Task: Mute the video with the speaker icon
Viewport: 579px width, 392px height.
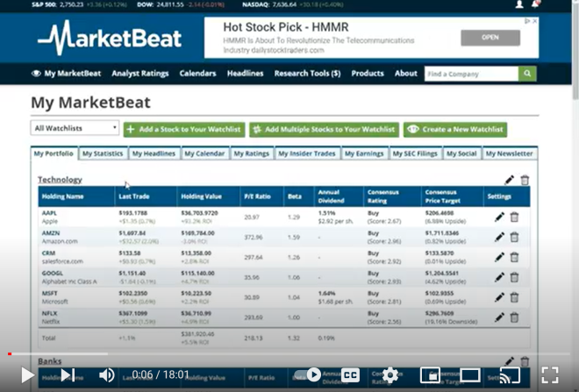Action: (107, 374)
